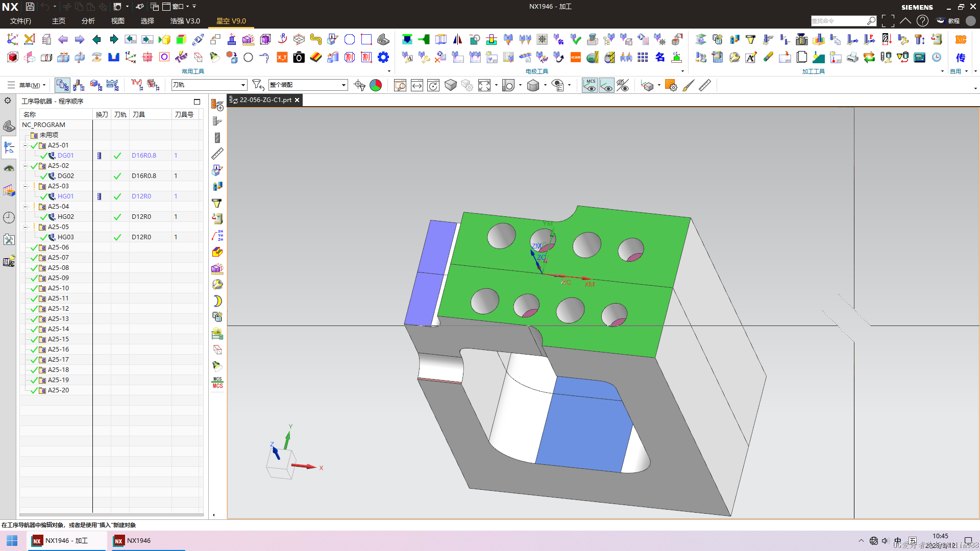Toggle the crossed-out eye hide button
The width and height of the screenshot is (980, 551).
pos(623,86)
